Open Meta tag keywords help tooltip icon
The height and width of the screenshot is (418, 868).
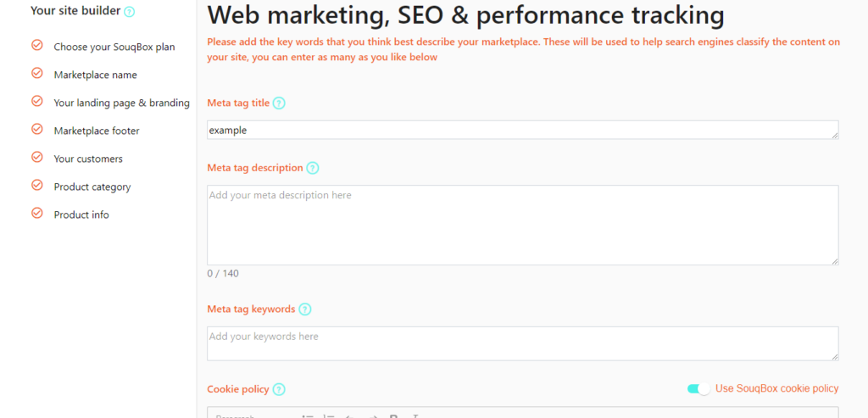coord(305,309)
